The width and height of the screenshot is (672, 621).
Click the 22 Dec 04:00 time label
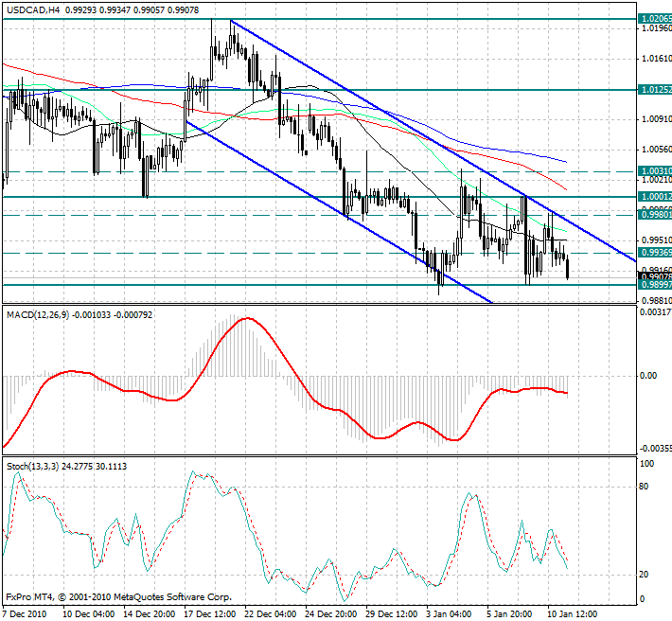pos(271,613)
